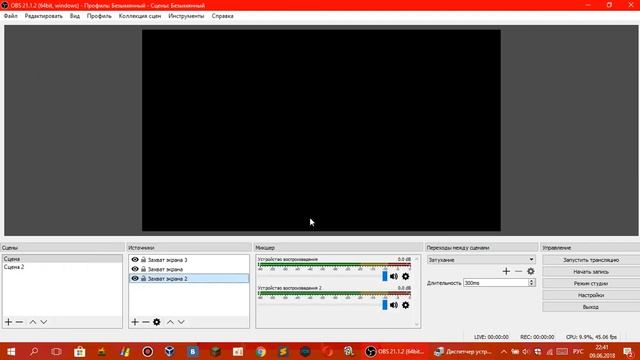Remove the scene transition with the minus icon
This screenshot has height=360, width=640.
pos(518,271)
